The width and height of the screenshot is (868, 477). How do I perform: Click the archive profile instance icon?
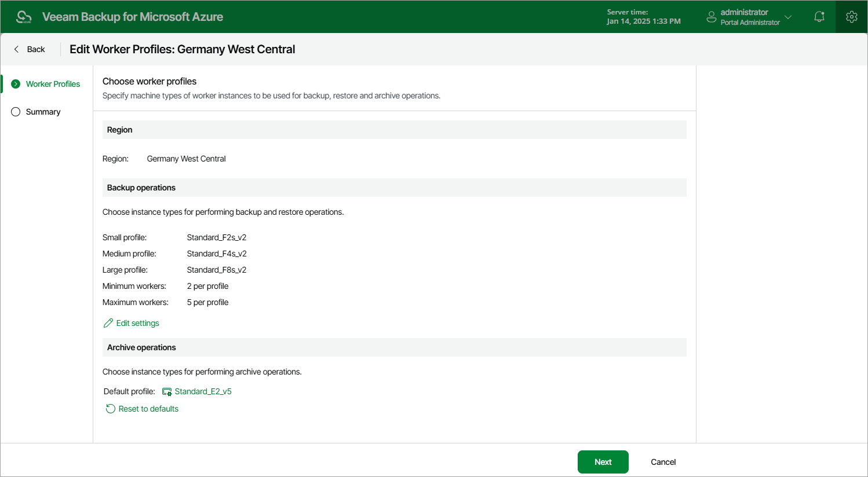click(x=167, y=392)
